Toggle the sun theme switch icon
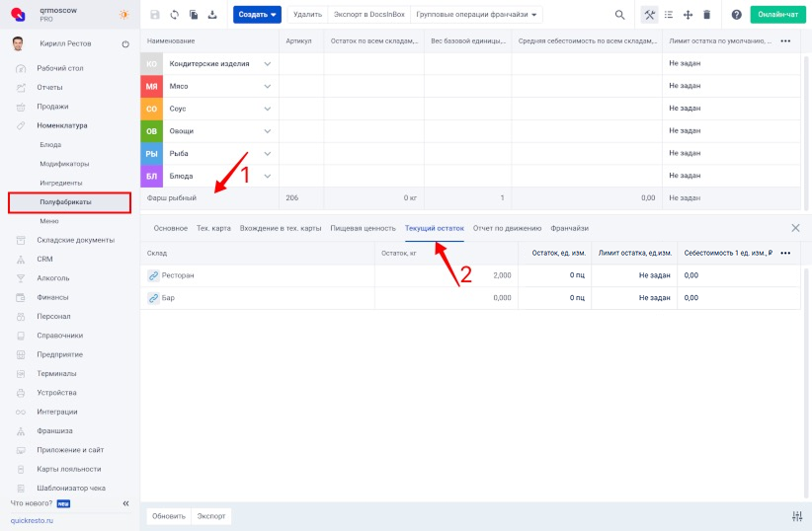Screen dimensions: 812x531 [123, 15]
